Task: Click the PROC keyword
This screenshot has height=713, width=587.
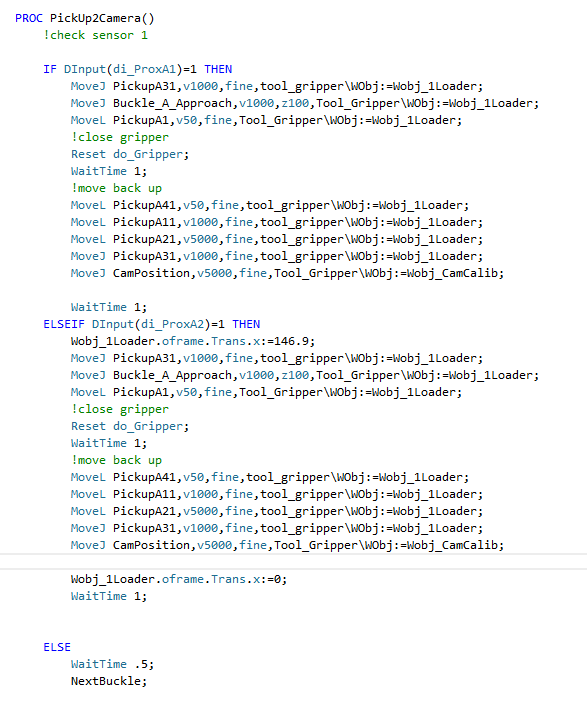Action: pyautogui.click(x=29, y=19)
